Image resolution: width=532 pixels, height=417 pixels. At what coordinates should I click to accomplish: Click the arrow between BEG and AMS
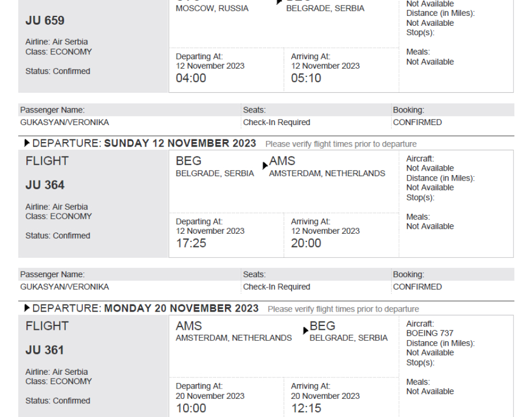coord(265,166)
